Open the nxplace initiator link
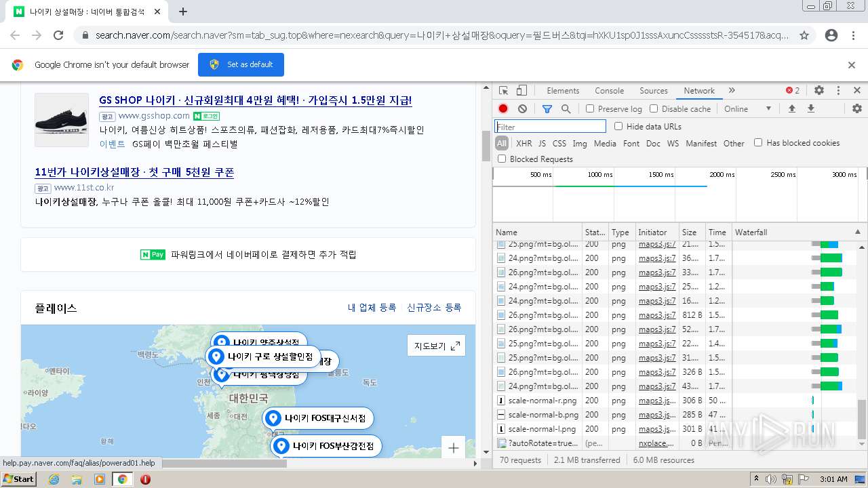The image size is (868, 488). (657, 443)
